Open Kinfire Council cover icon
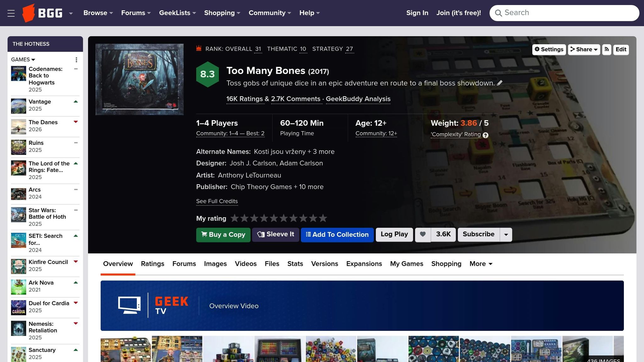 tap(19, 266)
